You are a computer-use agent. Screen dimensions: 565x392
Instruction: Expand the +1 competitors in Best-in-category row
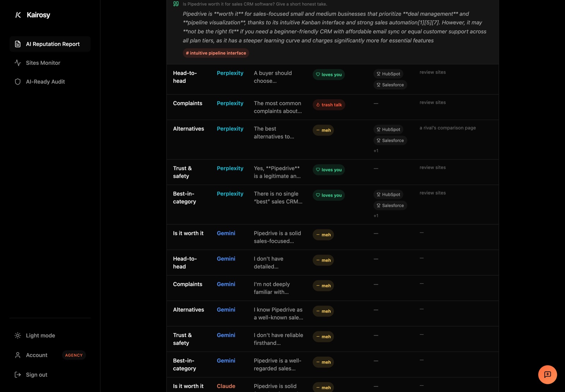click(376, 216)
